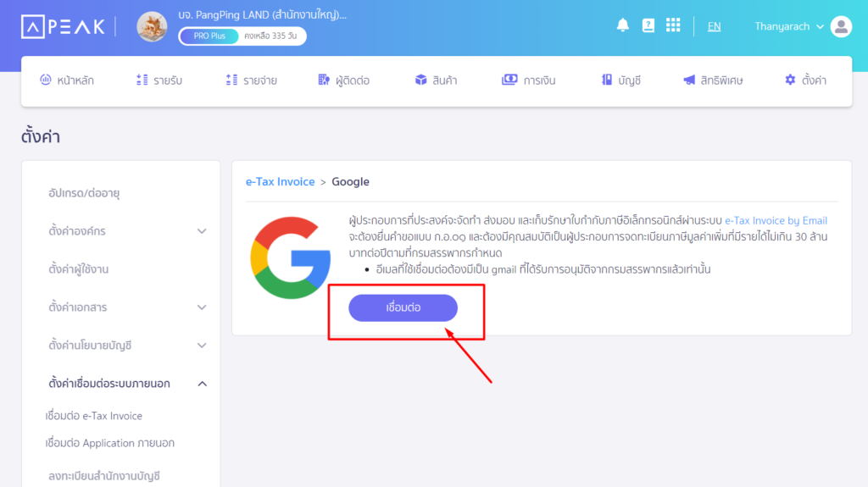Switch the language to EN

tap(714, 26)
